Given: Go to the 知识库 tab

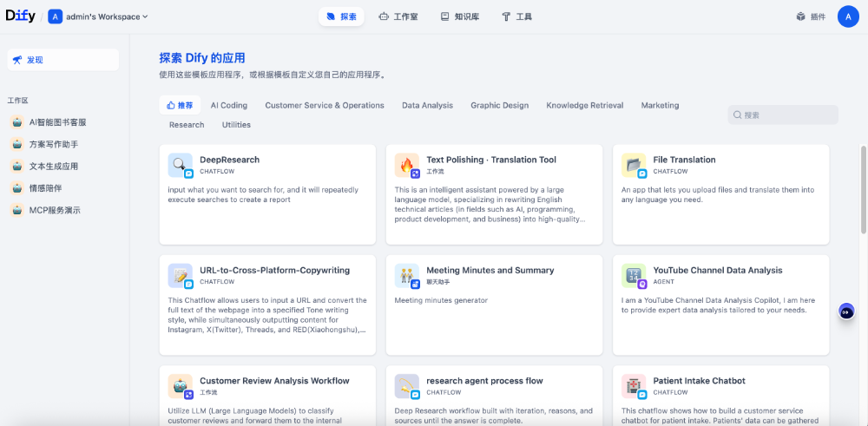Looking at the screenshot, I should pyautogui.click(x=459, y=16).
